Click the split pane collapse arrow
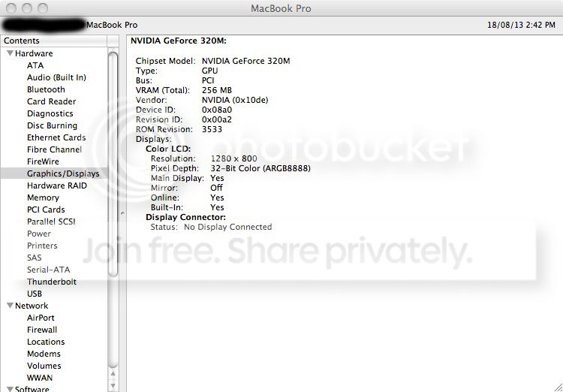The height and width of the screenshot is (392, 563). [122, 213]
